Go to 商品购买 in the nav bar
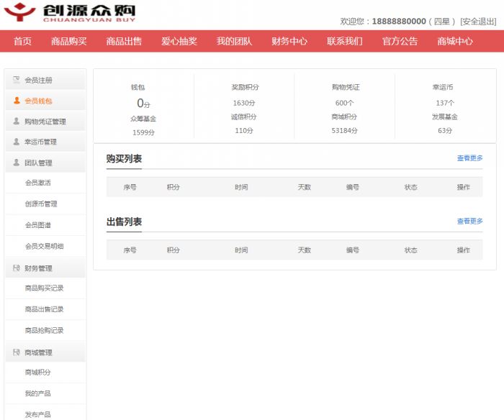This screenshot has height=420, width=504. 69,41
